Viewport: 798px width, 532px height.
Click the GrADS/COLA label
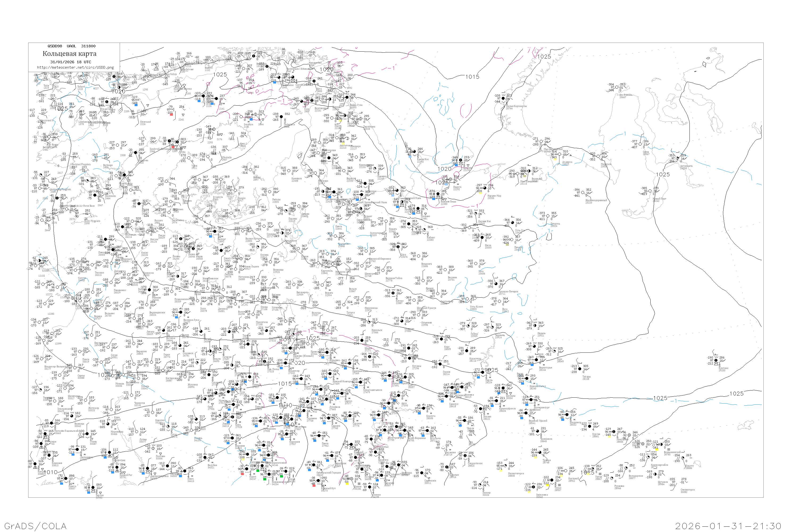click(35, 526)
